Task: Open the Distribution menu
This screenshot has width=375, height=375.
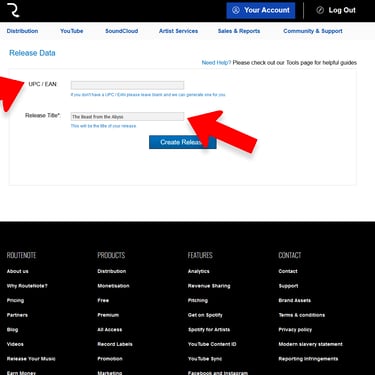Action: [22, 31]
